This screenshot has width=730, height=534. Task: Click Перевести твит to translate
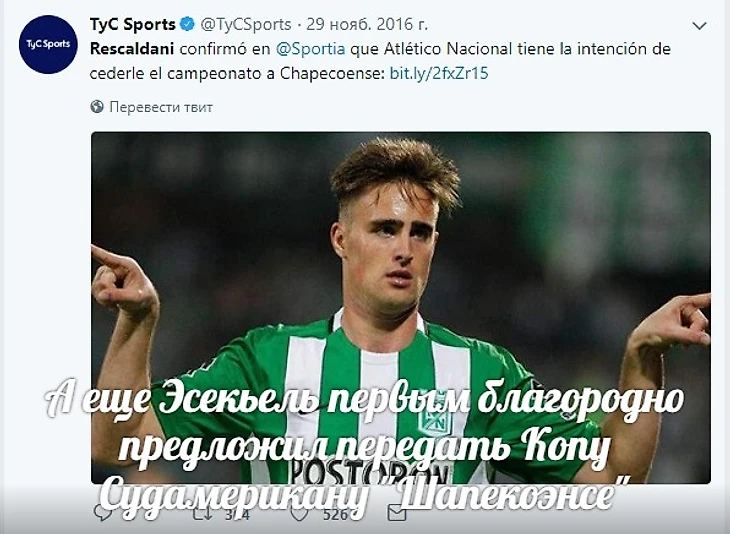[x=161, y=108]
